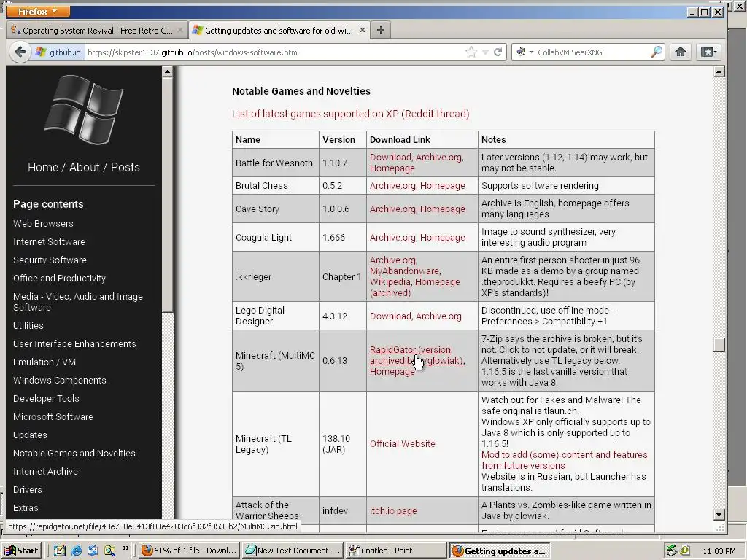Open Cave Story Homepage link
747x560 pixels.
442,209
